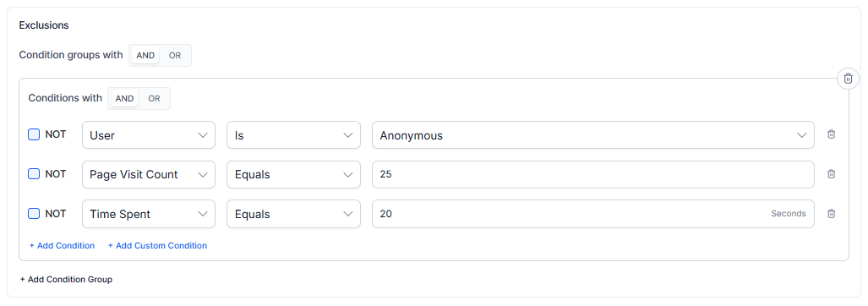This screenshot has height=306, width=868.
Task: Focus the Time Spent seconds field showing 20
Action: [592, 214]
